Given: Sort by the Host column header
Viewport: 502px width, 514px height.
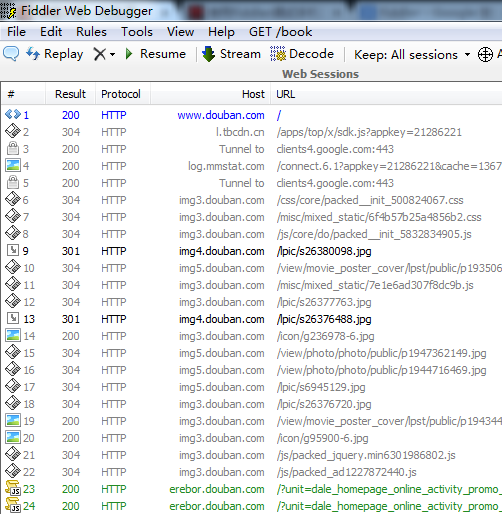Looking at the screenshot, I should coord(210,94).
